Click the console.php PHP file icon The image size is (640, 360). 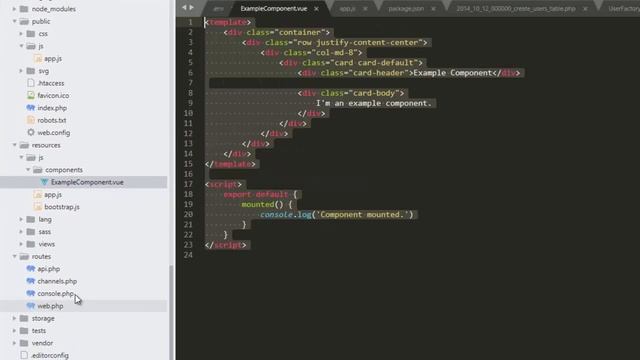tap(31, 293)
